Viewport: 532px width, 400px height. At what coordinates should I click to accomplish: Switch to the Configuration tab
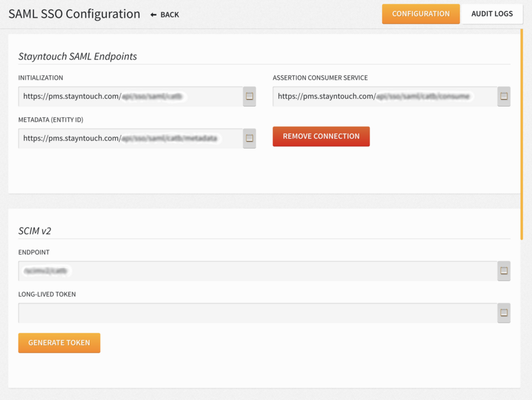click(421, 14)
